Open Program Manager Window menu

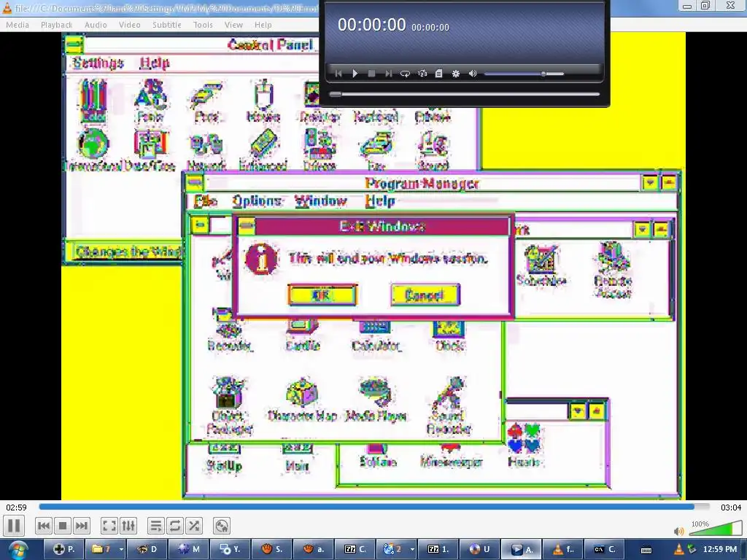(320, 201)
